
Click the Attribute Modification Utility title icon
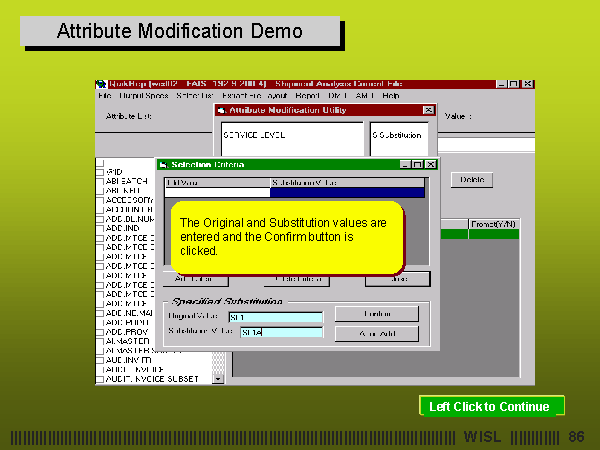pyautogui.click(x=222, y=110)
